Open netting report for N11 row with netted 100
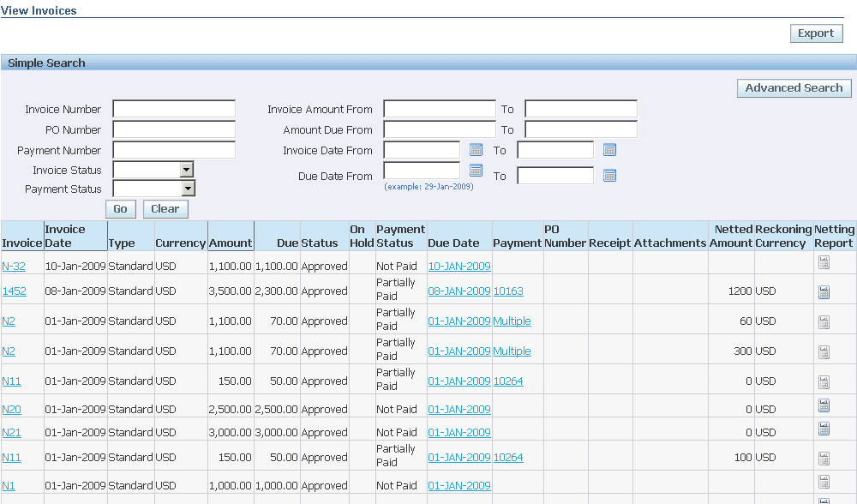Viewport: 857px width, 504px height. pos(824,459)
